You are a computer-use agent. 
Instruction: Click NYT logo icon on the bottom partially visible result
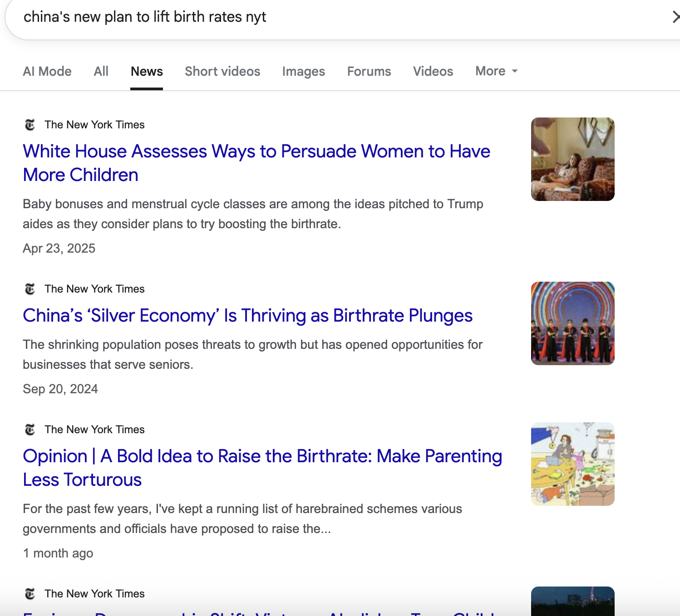[30, 593]
